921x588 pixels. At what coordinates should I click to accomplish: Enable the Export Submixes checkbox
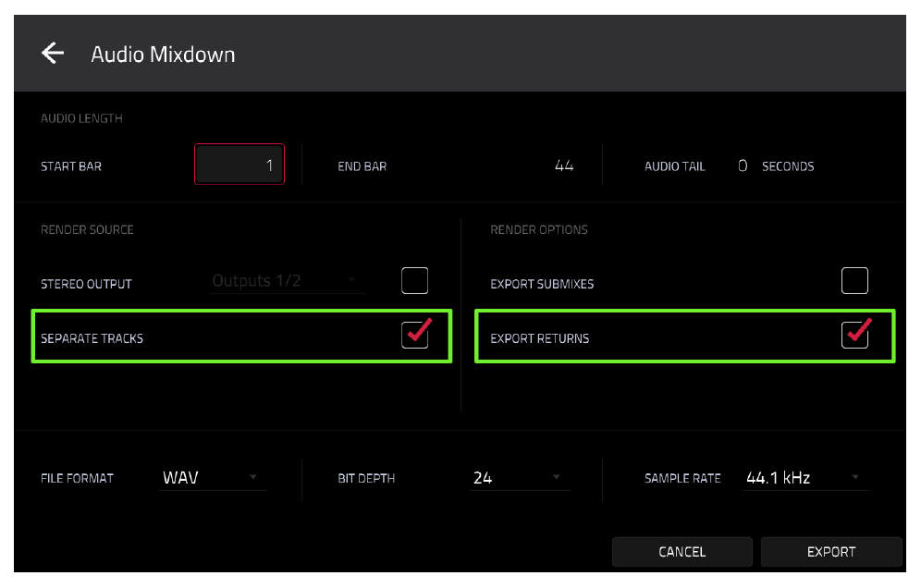pos(854,281)
